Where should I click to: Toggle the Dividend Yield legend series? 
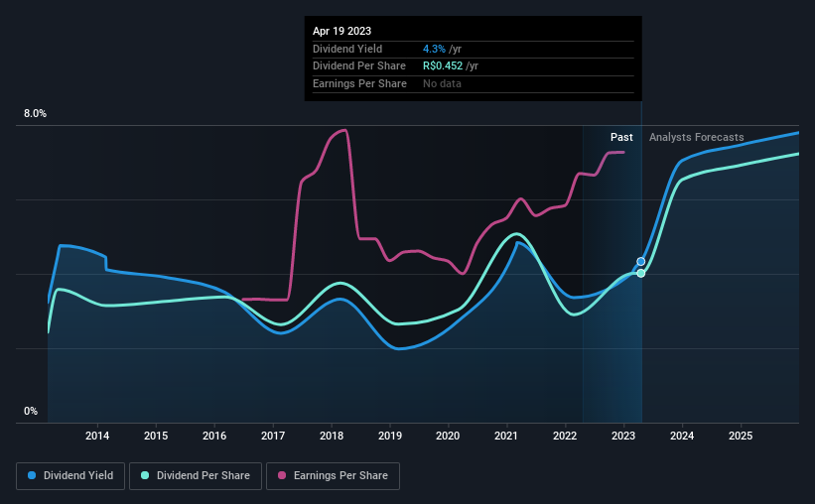(x=70, y=476)
